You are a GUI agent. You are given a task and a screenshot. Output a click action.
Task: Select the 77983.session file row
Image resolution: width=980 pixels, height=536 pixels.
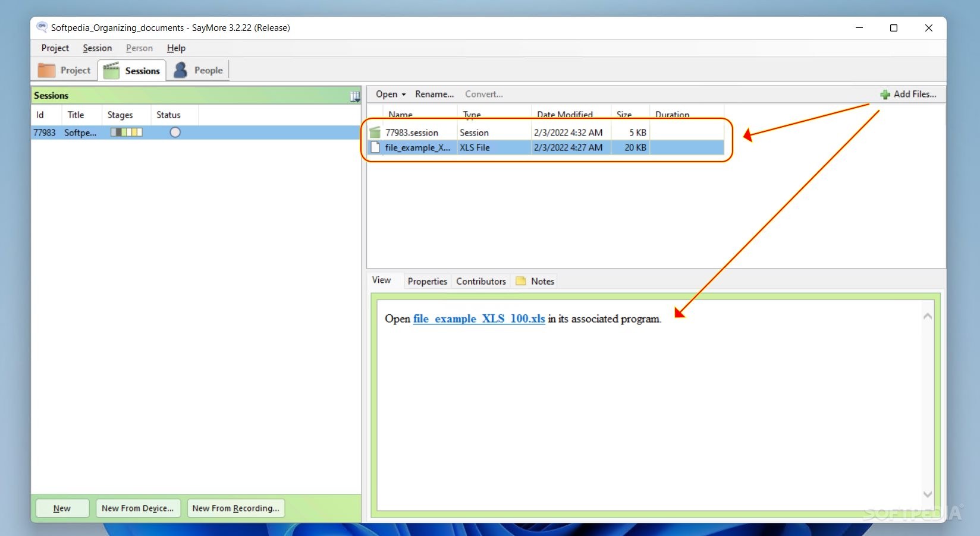(546, 133)
